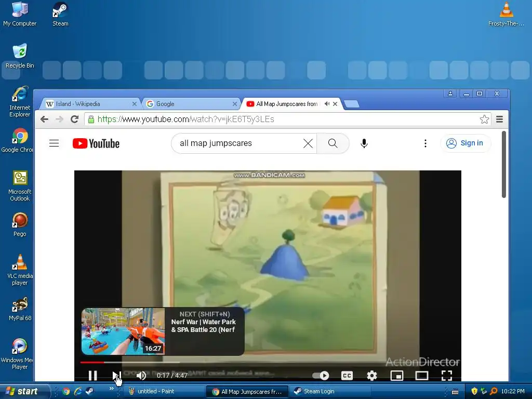The image size is (532, 399).
Task: Select the My Computer desktop icon
Action: click(20, 14)
